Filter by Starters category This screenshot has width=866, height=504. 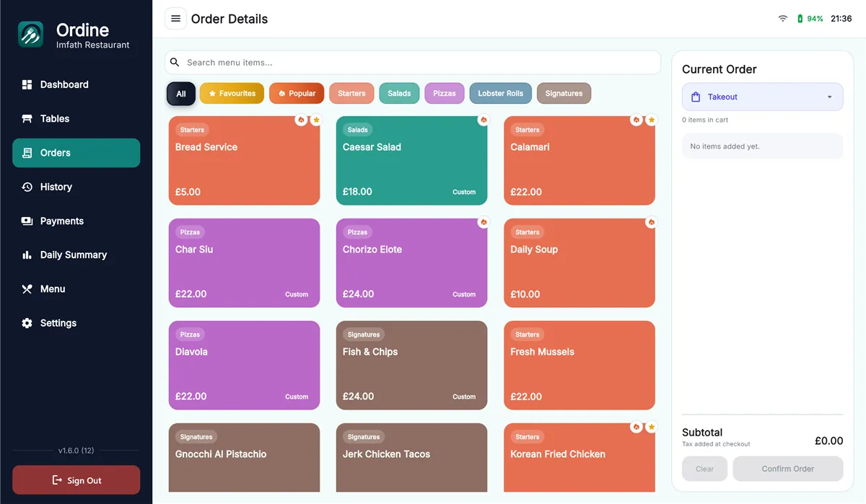click(351, 94)
